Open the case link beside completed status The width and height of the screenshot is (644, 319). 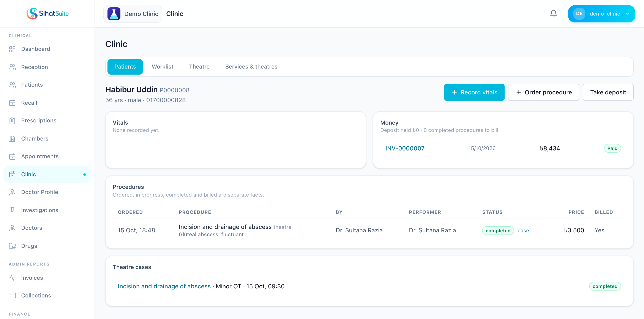point(523,231)
